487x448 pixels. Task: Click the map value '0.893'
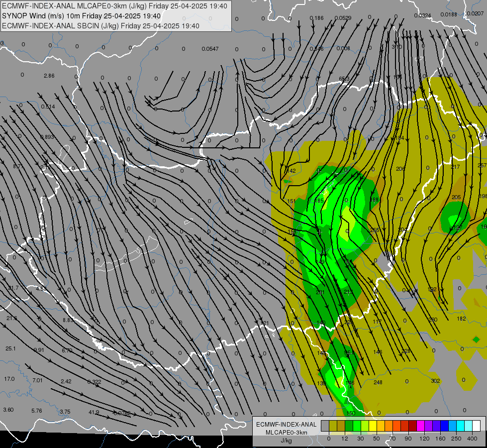(47, 137)
